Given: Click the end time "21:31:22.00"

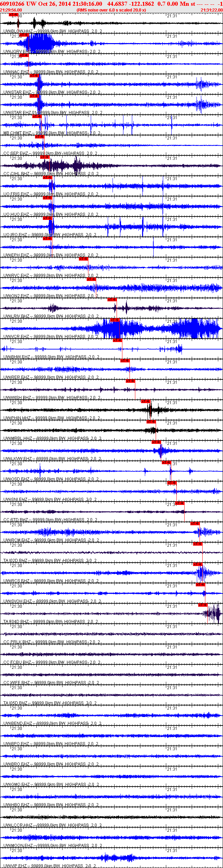Looking at the screenshot, I should 211,10.
